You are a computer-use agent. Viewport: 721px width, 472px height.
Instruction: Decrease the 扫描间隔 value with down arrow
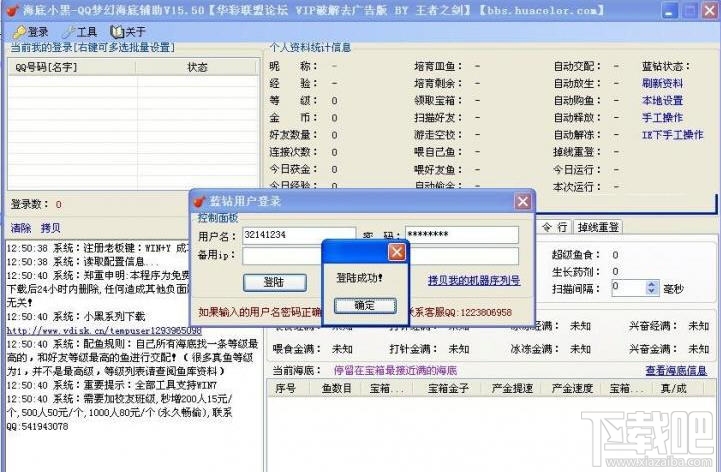point(651,291)
